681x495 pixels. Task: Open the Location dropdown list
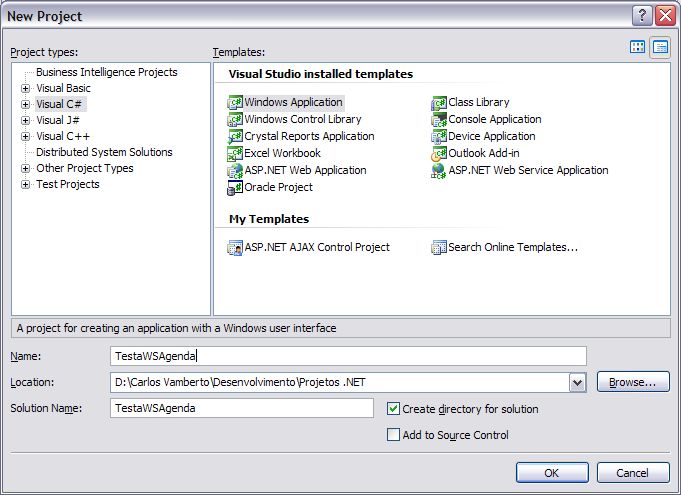tap(577, 382)
